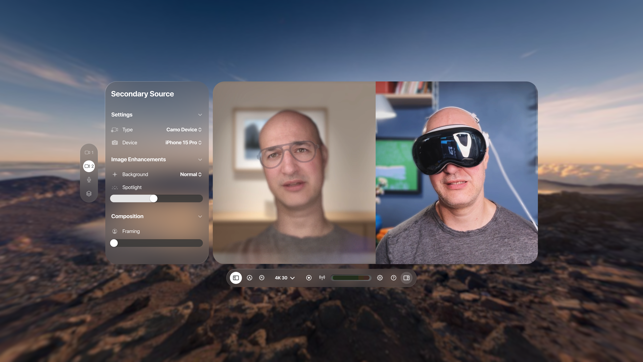Select camera 1 source in sidebar
Image resolution: width=643 pixels, height=362 pixels.
[x=89, y=153]
